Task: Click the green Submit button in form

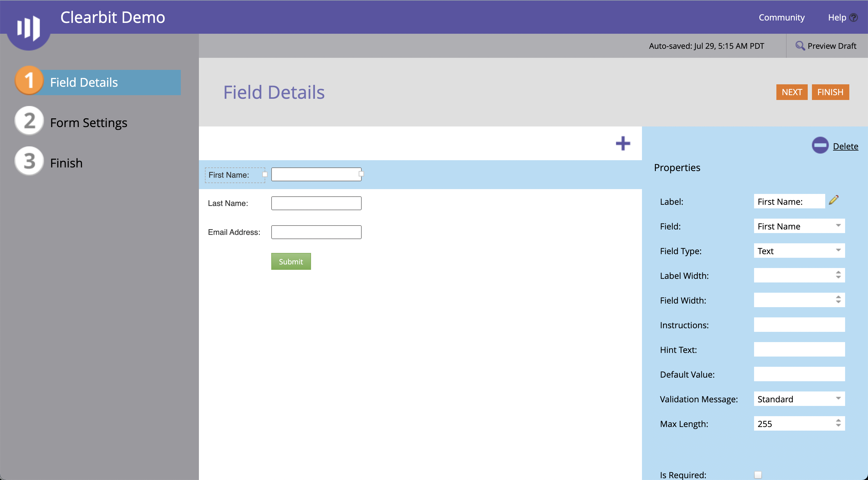Action: 291,262
